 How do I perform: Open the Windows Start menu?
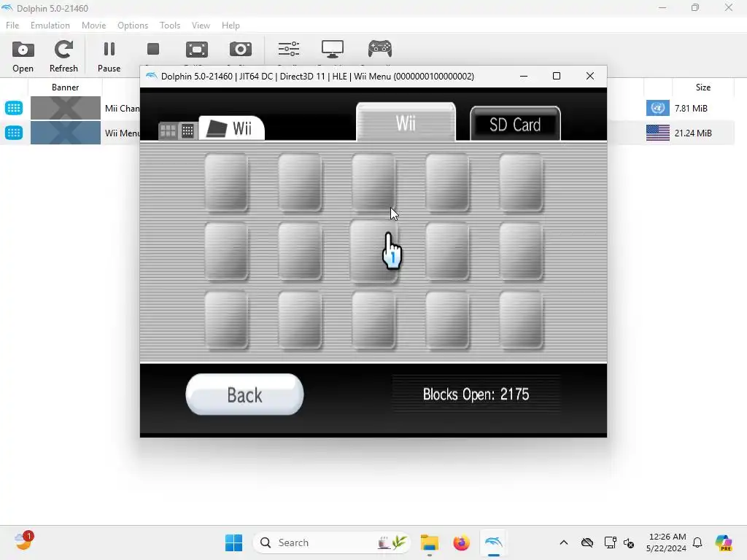pos(233,542)
